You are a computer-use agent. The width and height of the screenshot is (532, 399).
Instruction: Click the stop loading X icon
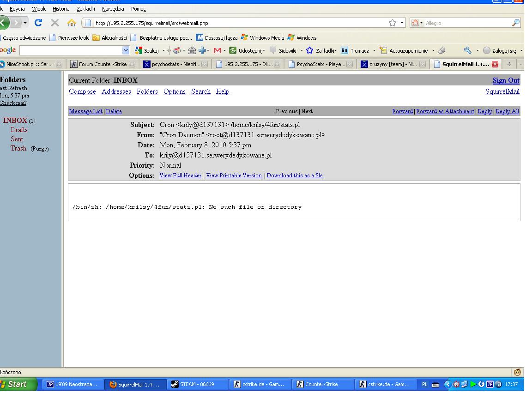[x=54, y=23]
